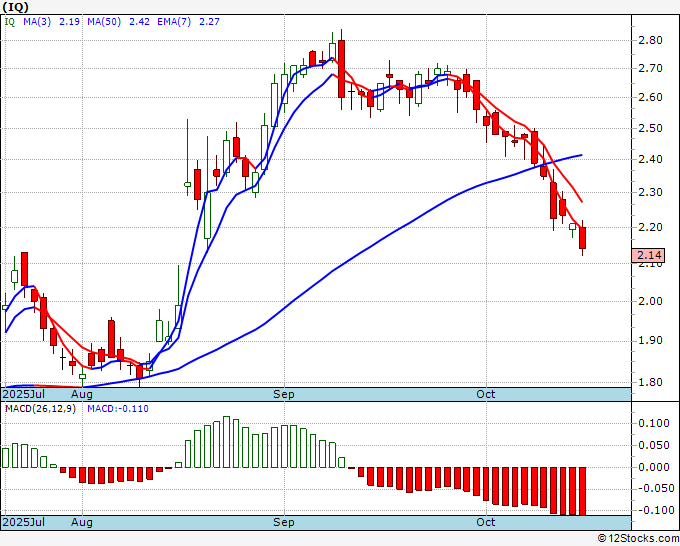Click Aug on price chart time axis
The image size is (680, 546).
82,394
